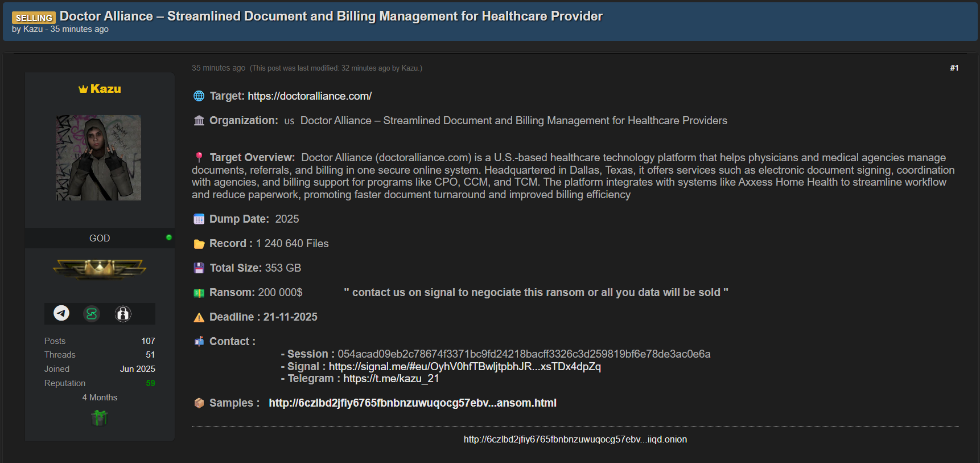
Task: Click the warning triangle icon beside Deadline
Action: click(x=199, y=318)
